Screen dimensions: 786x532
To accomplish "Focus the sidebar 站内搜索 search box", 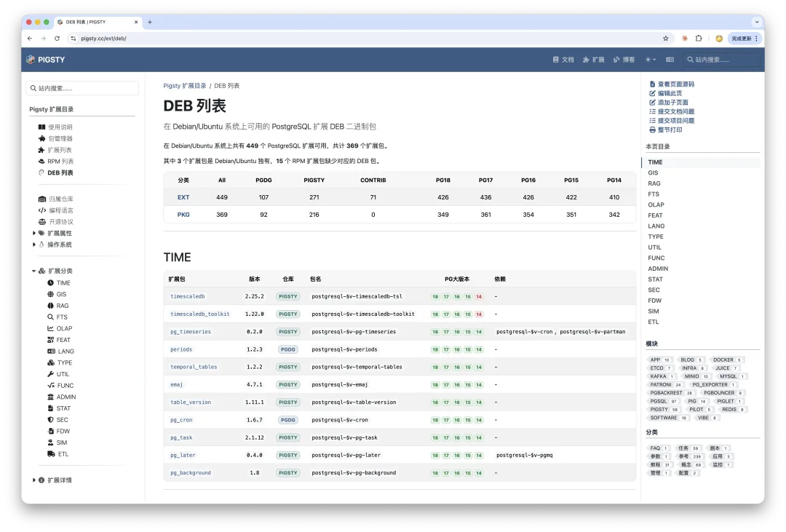I will point(82,88).
